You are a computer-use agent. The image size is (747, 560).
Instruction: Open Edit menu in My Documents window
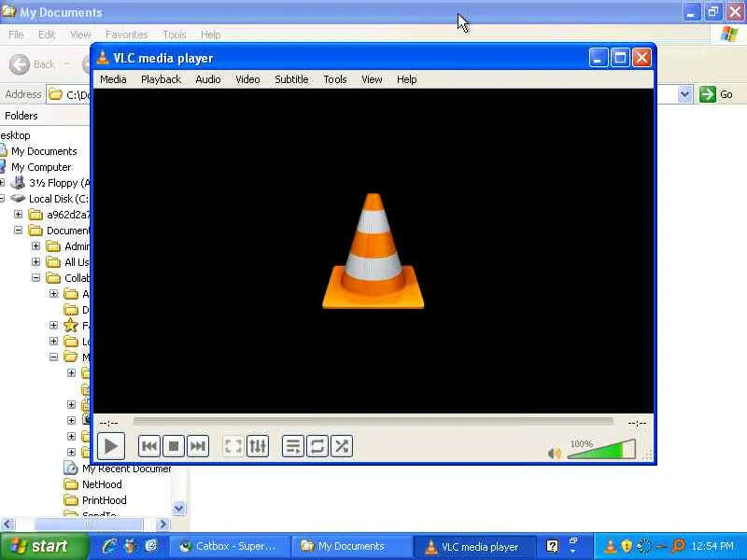point(47,35)
